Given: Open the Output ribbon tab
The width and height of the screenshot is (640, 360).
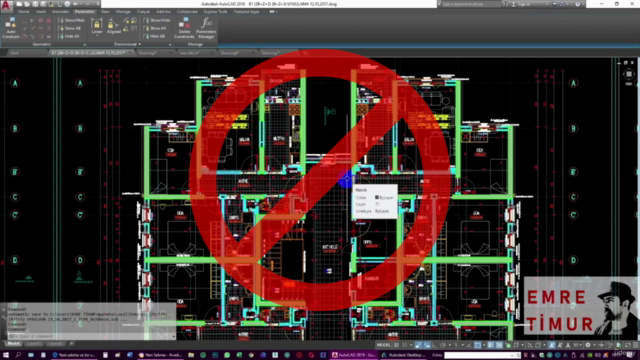Looking at the screenshot, I should [143, 12].
